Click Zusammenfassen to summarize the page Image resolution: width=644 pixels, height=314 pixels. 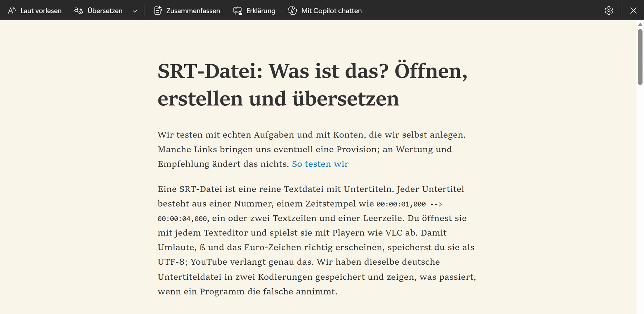tap(187, 11)
